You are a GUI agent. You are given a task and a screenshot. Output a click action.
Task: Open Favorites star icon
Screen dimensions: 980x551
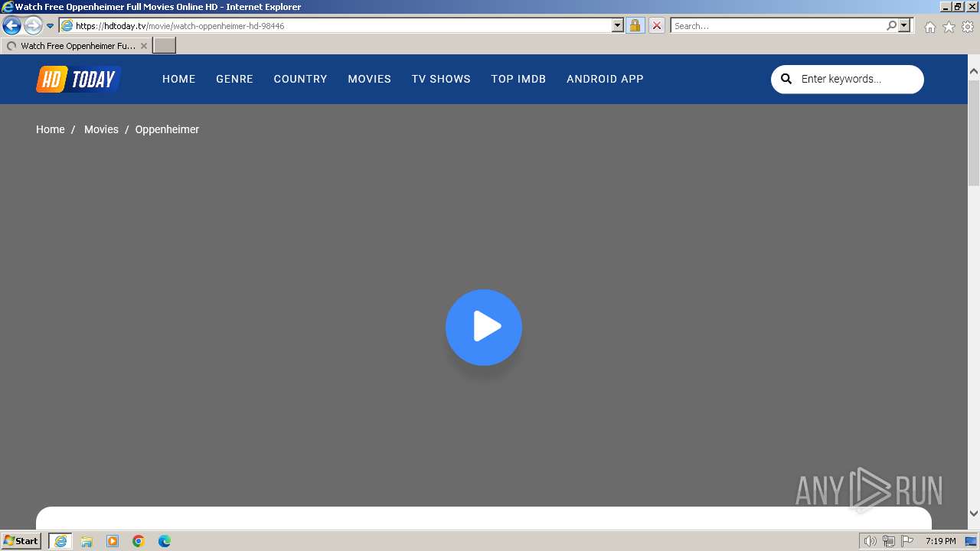click(949, 27)
